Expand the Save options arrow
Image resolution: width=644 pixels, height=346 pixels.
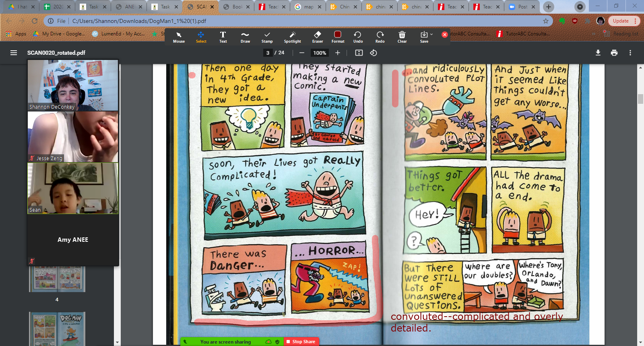431,35
